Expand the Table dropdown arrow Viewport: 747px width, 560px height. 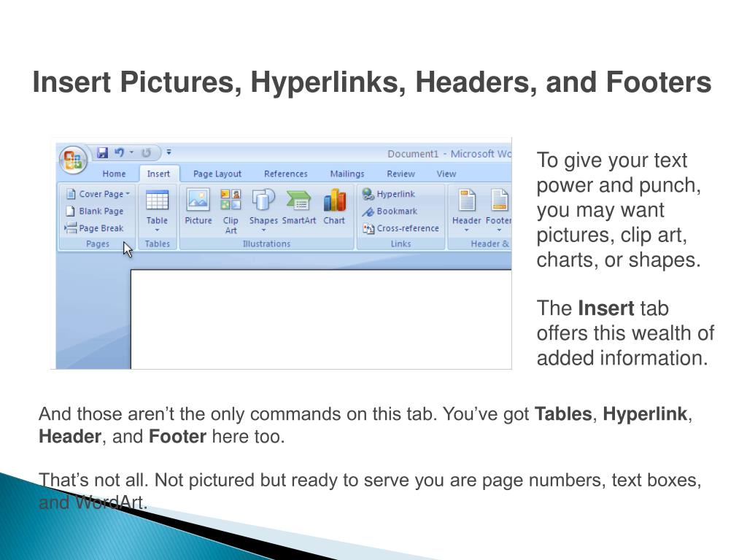pos(158,230)
